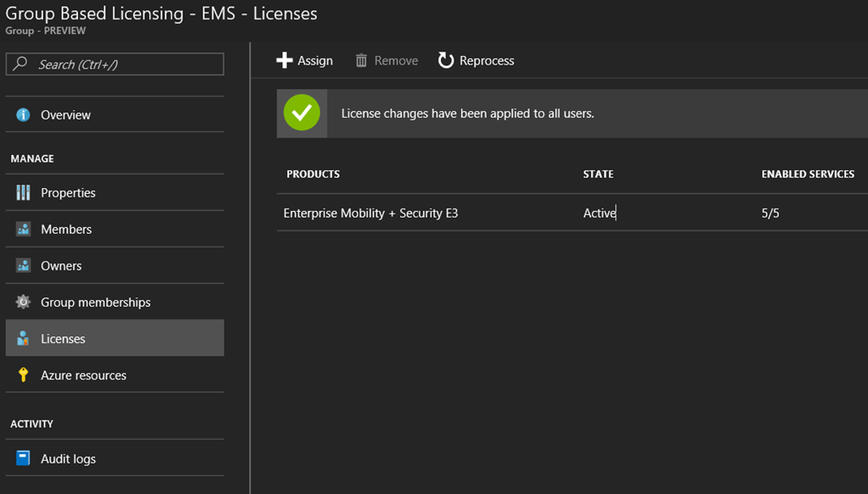Click the Licenses person icon

(23, 339)
